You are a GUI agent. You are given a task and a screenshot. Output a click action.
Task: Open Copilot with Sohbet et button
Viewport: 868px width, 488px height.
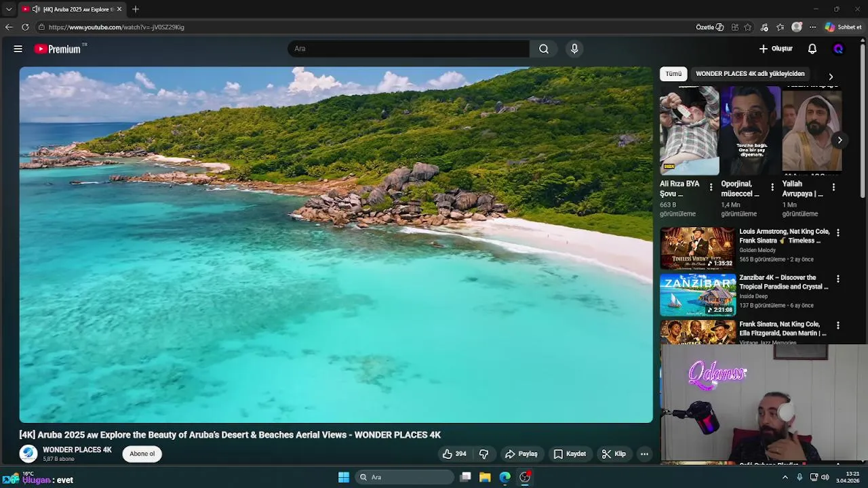point(844,27)
